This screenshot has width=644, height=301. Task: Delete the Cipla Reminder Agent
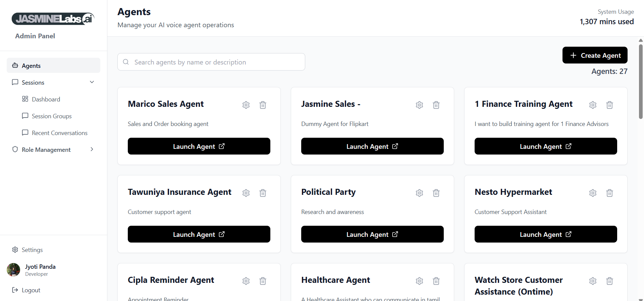tap(263, 281)
